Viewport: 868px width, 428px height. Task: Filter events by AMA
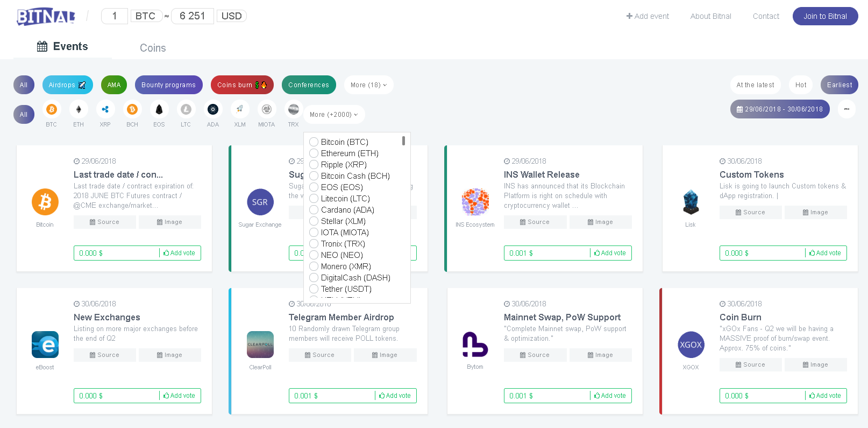tap(114, 85)
